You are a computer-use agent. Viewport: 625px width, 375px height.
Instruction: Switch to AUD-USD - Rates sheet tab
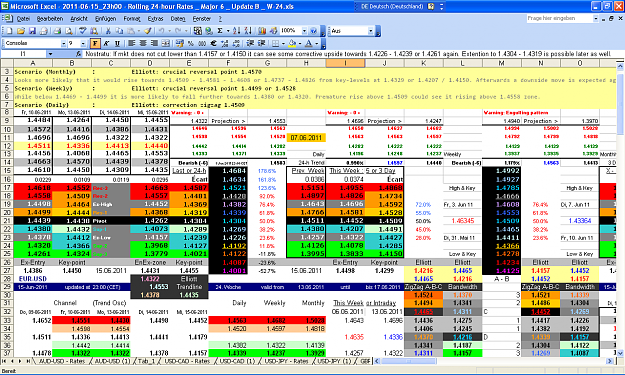(62, 361)
